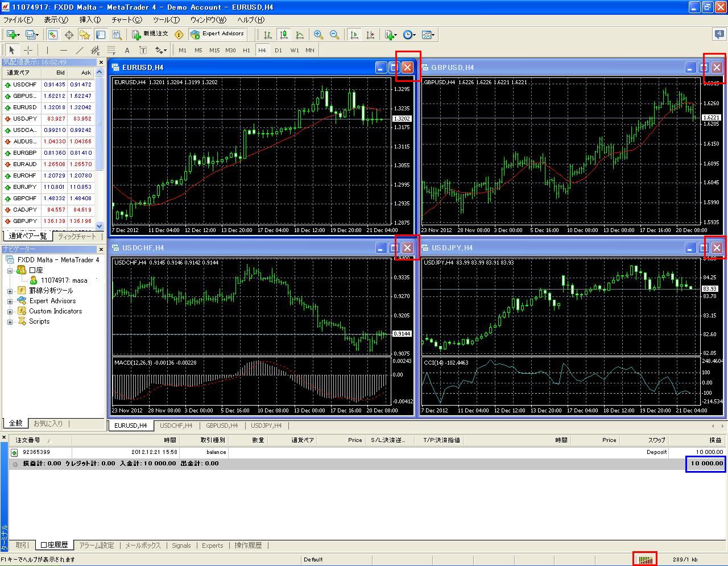Switch chart to candlestick display

(x=283, y=35)
